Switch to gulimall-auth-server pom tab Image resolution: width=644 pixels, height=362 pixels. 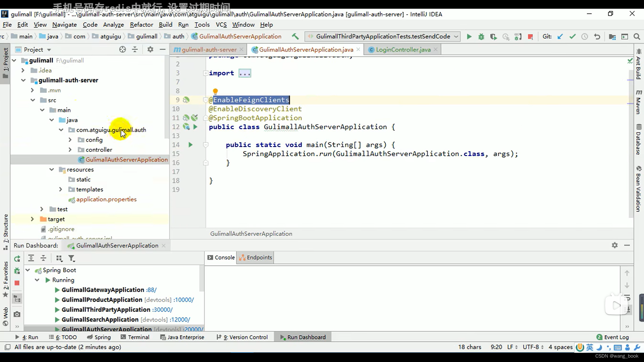click(x=209, y=50)
